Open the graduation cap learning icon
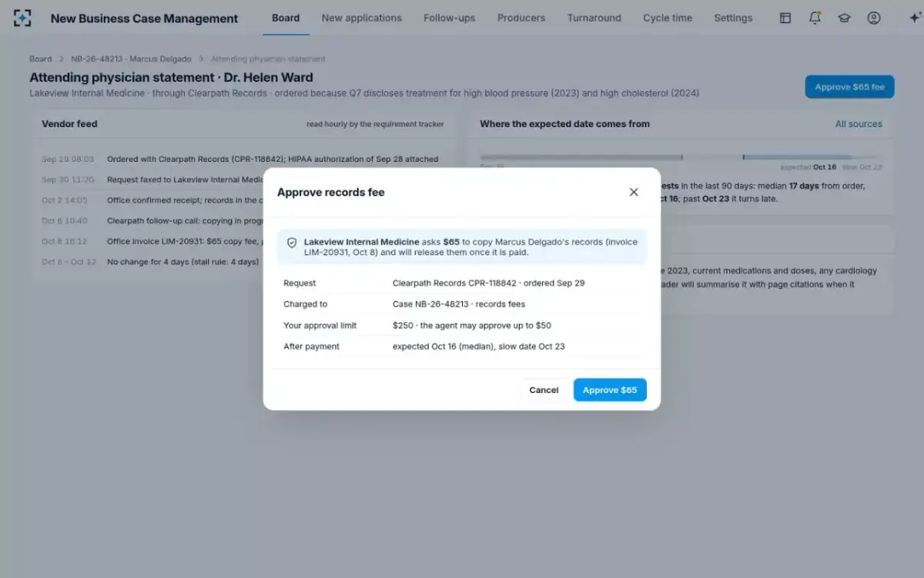 pos(844,18)
